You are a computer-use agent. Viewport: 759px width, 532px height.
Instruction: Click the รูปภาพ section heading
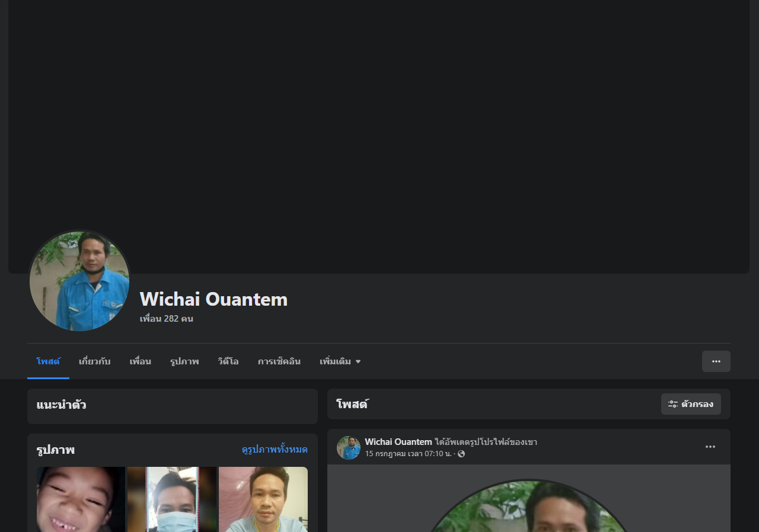click(55, 450)
